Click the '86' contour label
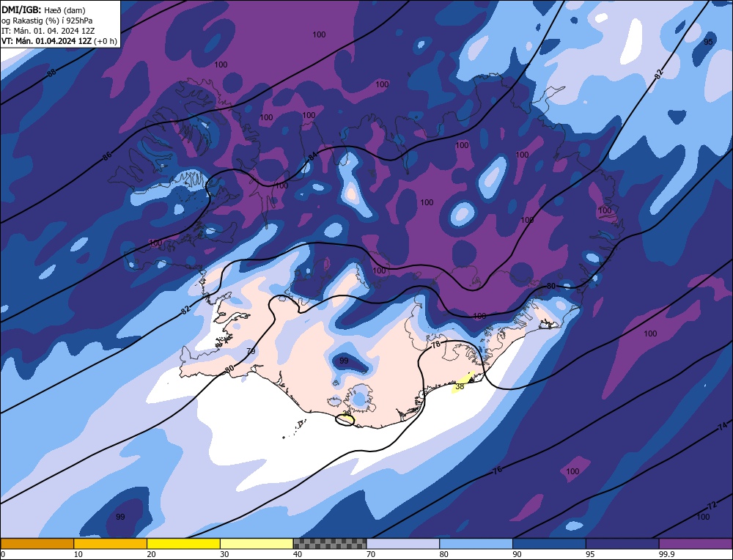The image size is (733, 560). pyautogui.click(x=107, y=157)
